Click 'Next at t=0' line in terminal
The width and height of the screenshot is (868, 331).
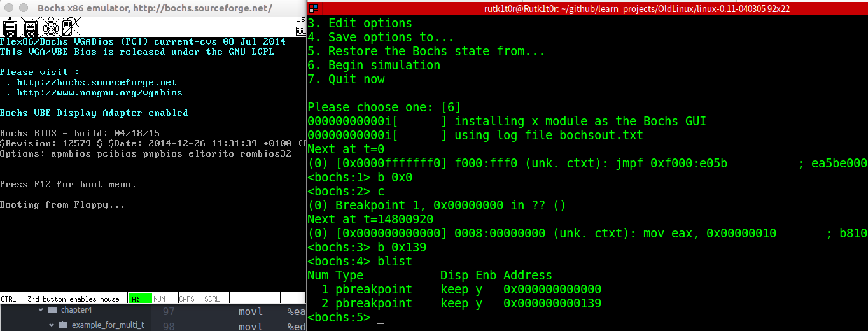tap(346, 149)
